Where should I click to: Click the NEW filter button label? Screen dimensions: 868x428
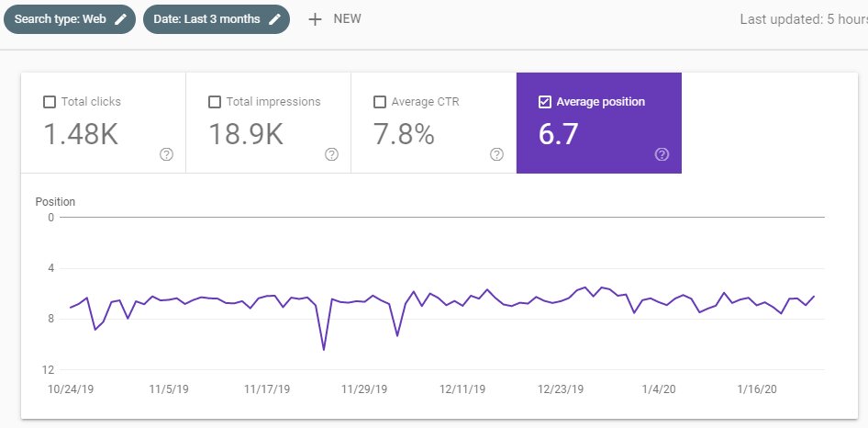pos(347,19)
